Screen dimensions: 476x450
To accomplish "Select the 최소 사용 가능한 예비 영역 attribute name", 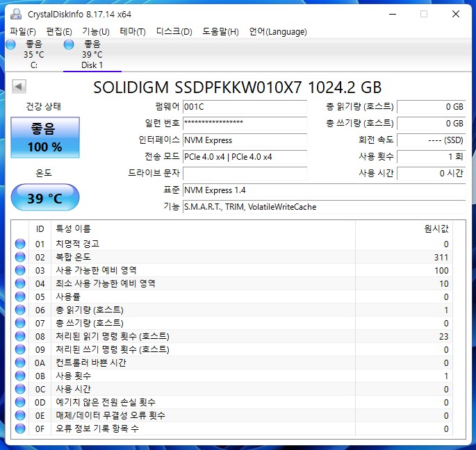I will (106, 283).
